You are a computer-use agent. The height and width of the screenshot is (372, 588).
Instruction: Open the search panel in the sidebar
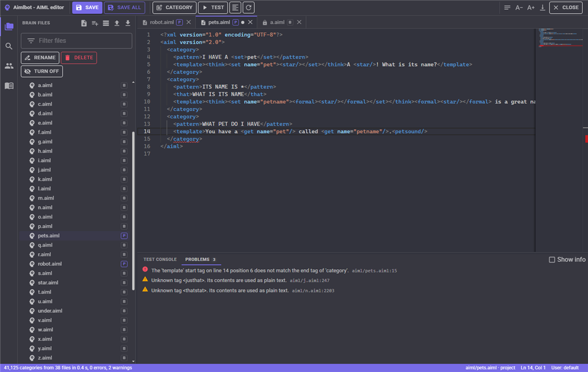coord(9,46)
